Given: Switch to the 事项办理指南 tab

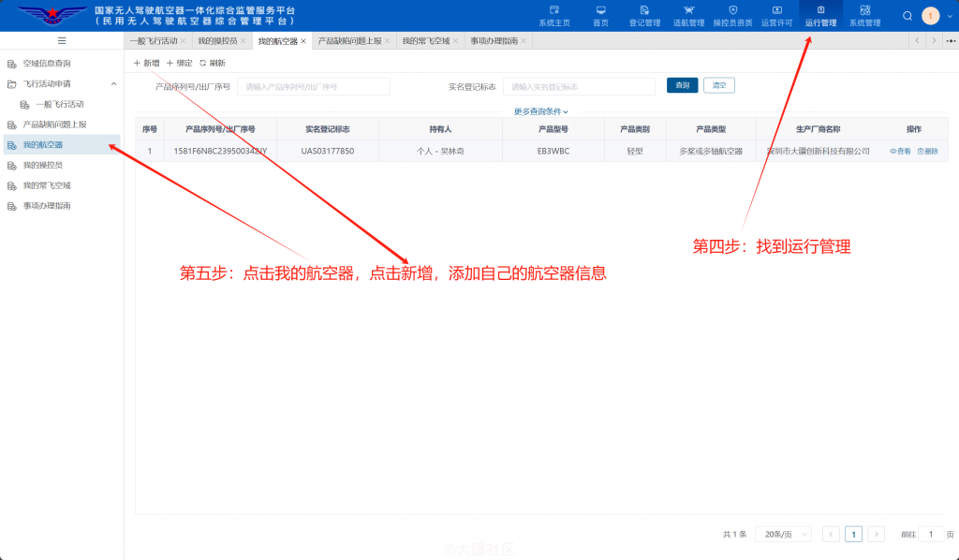Looking at the screenshot, I should coord(494,40).
